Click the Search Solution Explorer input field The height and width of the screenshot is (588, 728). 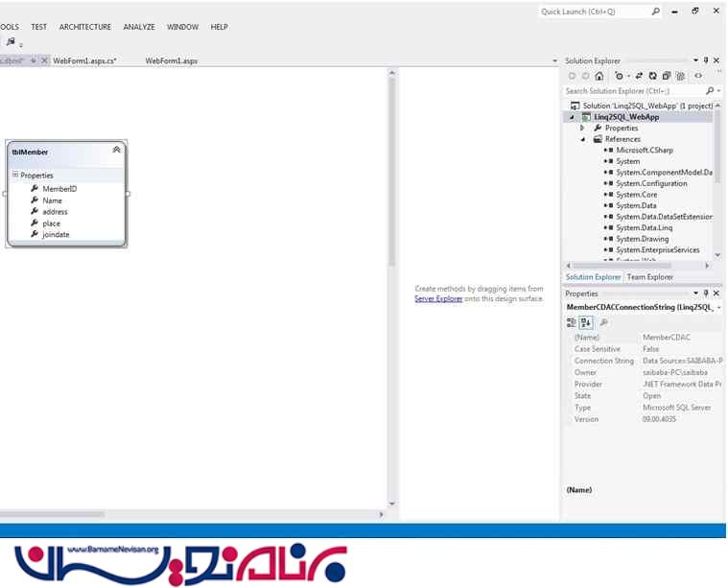(633, 91)
